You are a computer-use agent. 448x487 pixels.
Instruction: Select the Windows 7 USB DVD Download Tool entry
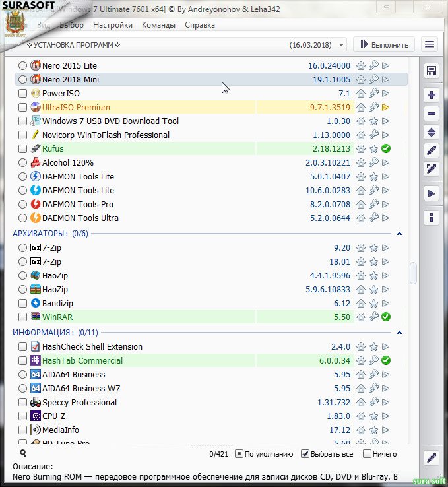tap(110, 121)
